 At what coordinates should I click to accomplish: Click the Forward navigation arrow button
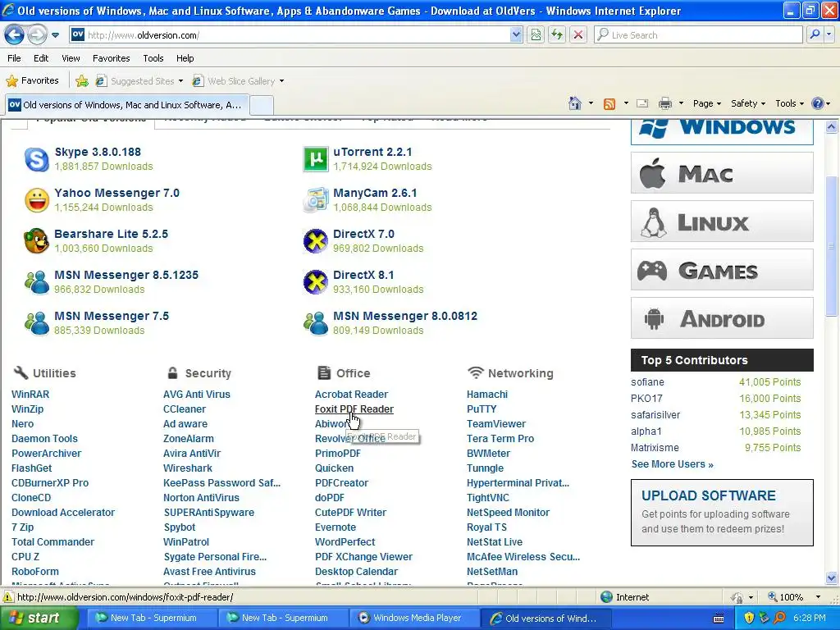pyautogui.click(x=37, y=35)
